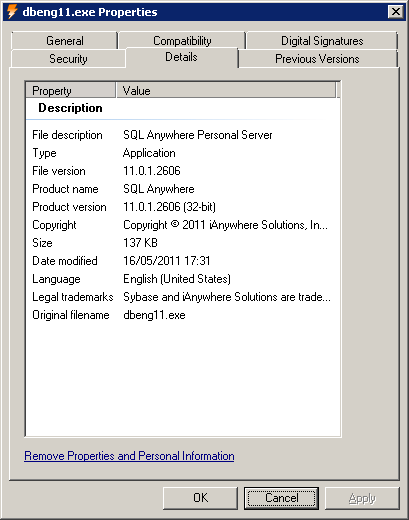Image resolution: width=409 pixels, height=520 pixels.
Task: Click the greyed-out Apply button
Action: tap(362, 498)
